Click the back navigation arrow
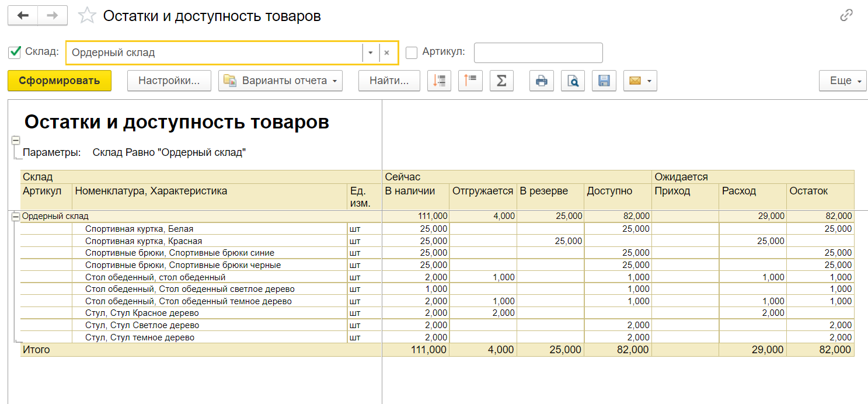868x404 pixels. pos(23,16)
